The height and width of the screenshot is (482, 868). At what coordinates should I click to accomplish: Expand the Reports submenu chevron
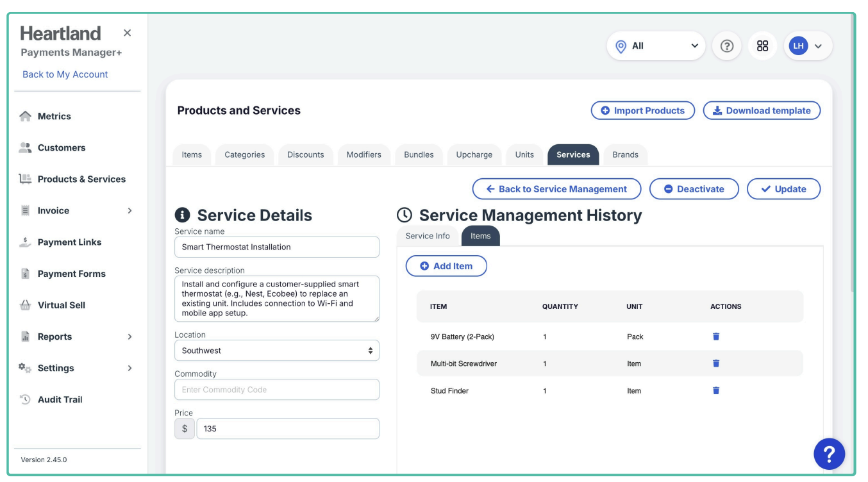tap(129, 337)
